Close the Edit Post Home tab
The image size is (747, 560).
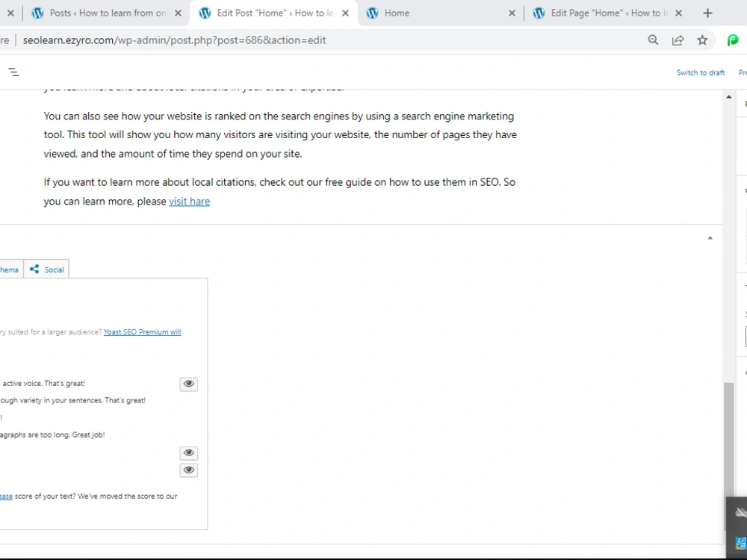(x=345, y=13)
